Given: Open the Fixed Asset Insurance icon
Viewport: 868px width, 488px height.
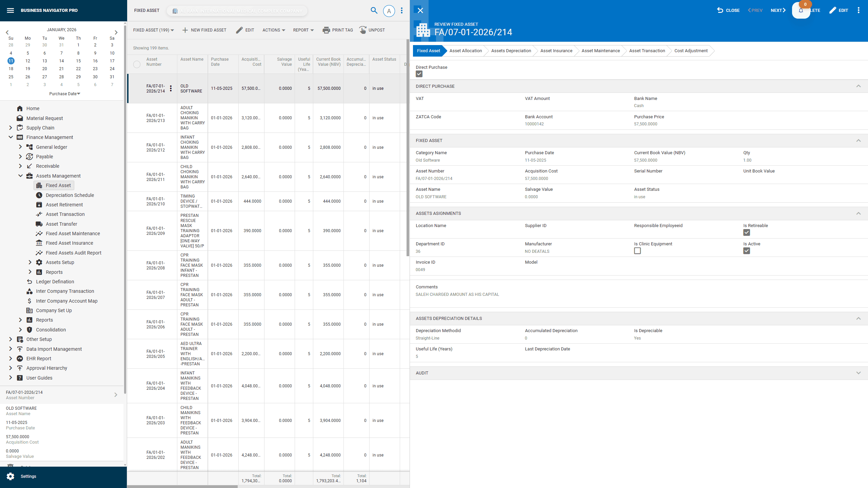Looking at the screenshot, I should point(39,243).
